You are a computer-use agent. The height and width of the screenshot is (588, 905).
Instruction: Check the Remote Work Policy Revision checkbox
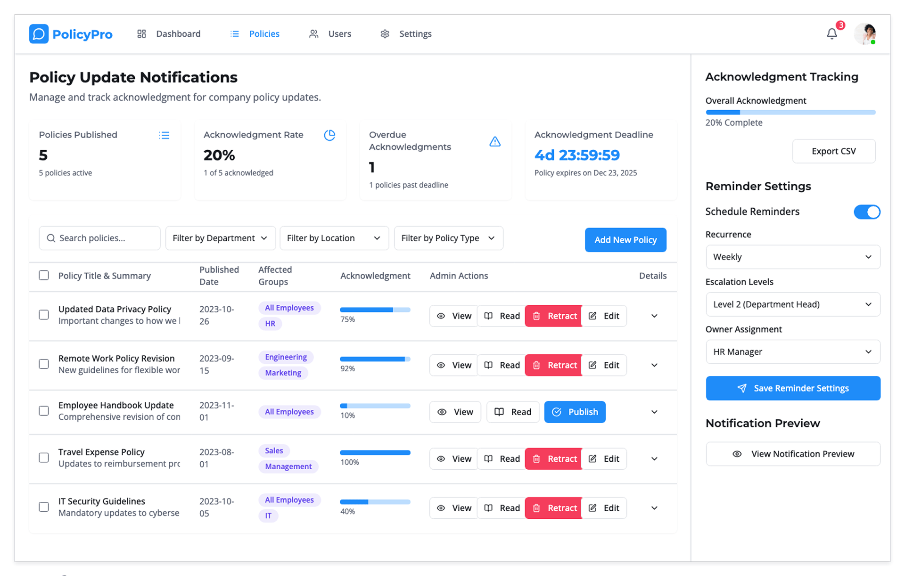click(x=44, y=364)
